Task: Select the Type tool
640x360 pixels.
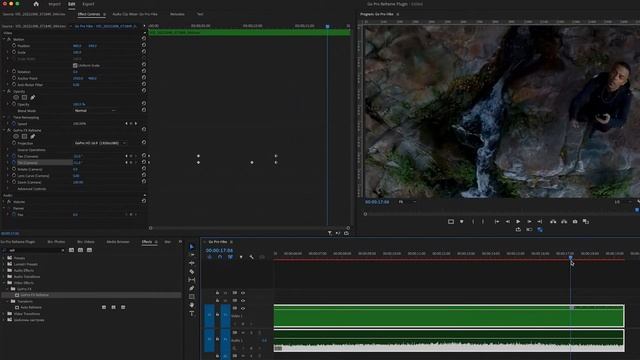Action: click(192, 313)
